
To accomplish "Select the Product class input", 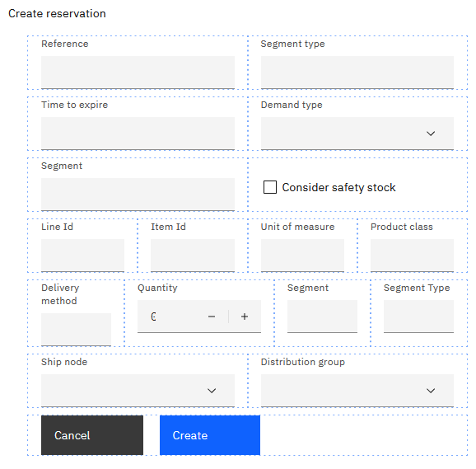I will tap(413, 256).
